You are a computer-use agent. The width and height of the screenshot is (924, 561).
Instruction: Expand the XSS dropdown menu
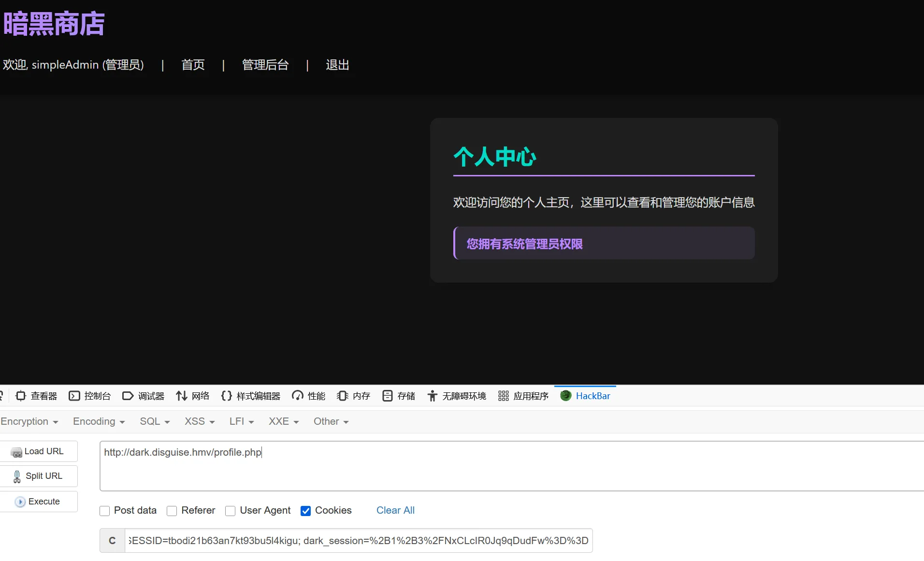(x=199, y=421)
